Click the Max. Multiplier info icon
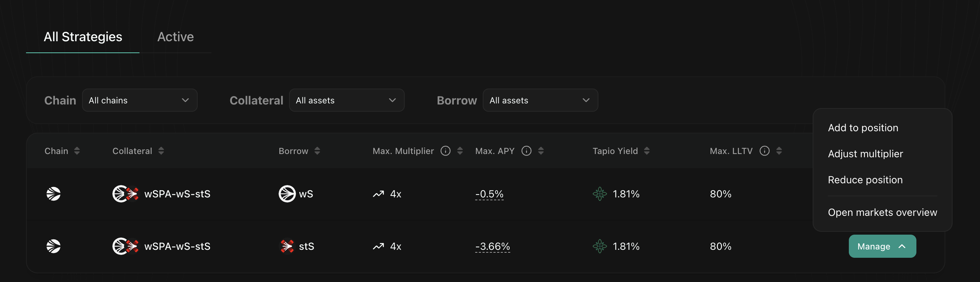The width and height of the screenshot is (980, 282). 445,151
